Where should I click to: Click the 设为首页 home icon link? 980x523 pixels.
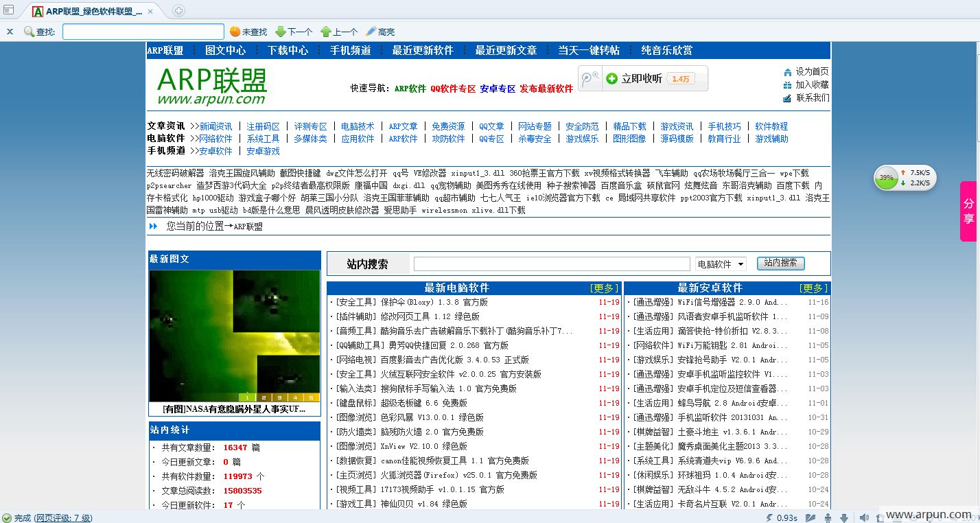click(806, 71)
